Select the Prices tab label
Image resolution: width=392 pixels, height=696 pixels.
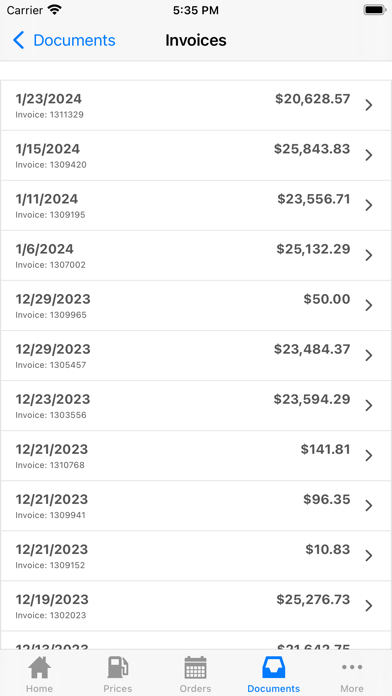[x=118, y=688]
